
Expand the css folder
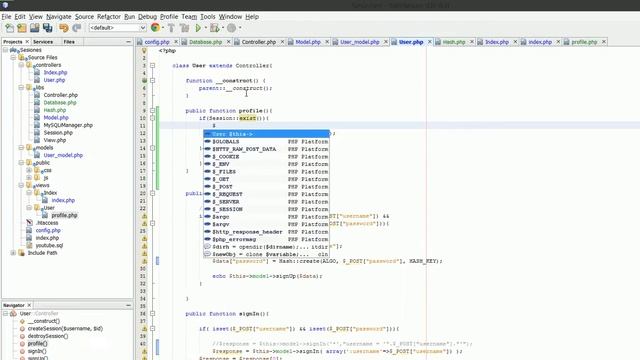tap(29, 170)
